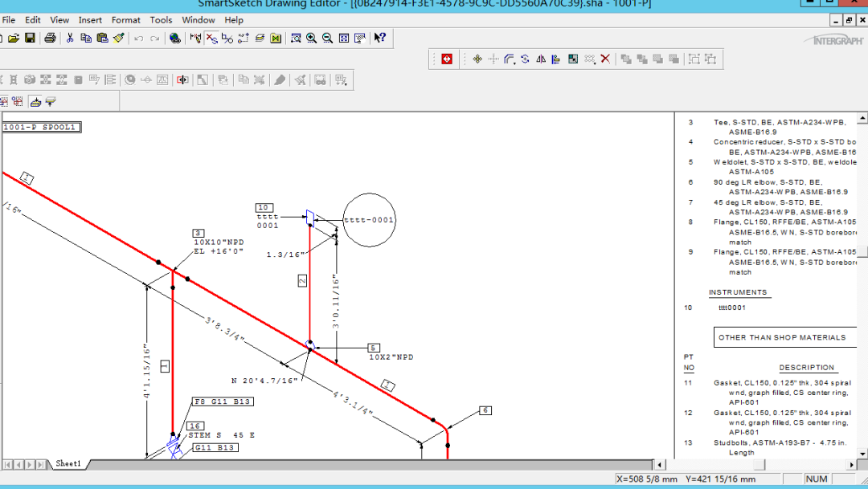Open the View menu
The height and width of the screenshot is (489, 868).
pyautogui.click(x=59, y=20)
